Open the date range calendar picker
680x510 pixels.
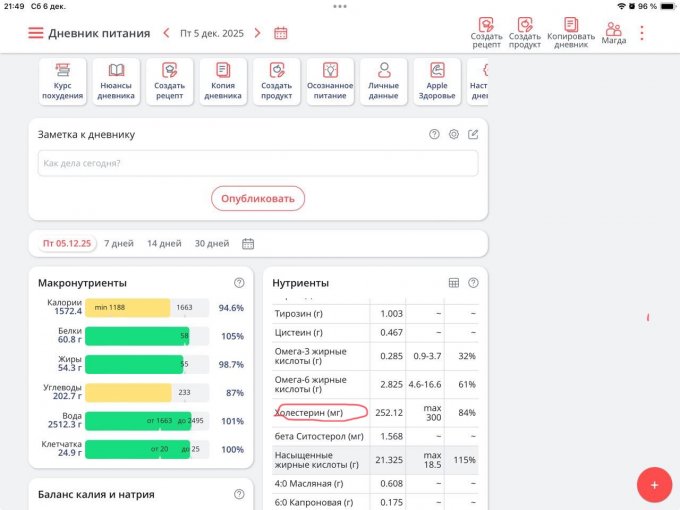point(248,243)
